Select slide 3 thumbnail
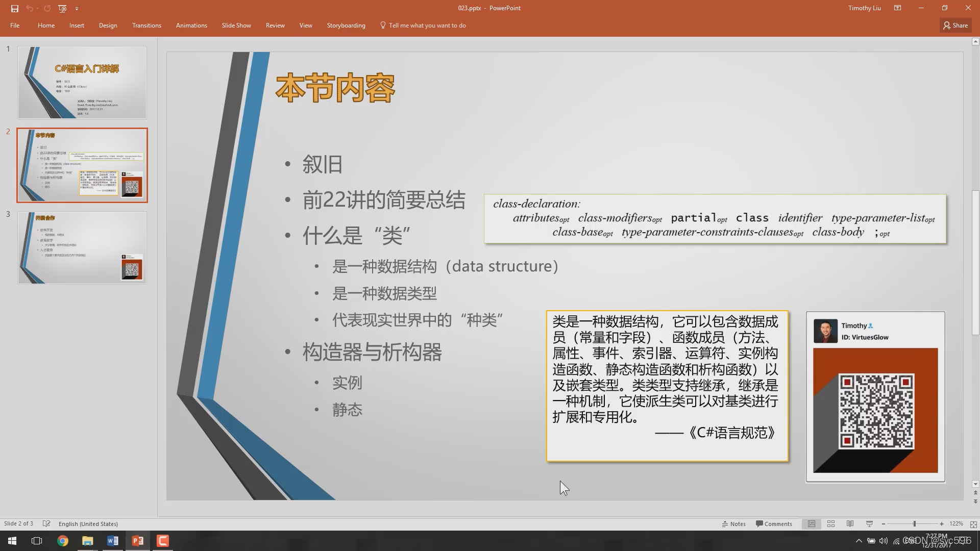 pyautogui.click(x=82, y=248)
